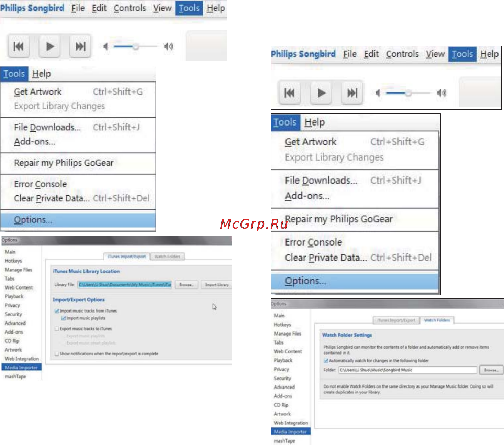Select highlighted Options... in left-hand Tools menu
Viewport: 504px width, 447px height.
pos(78,220)
